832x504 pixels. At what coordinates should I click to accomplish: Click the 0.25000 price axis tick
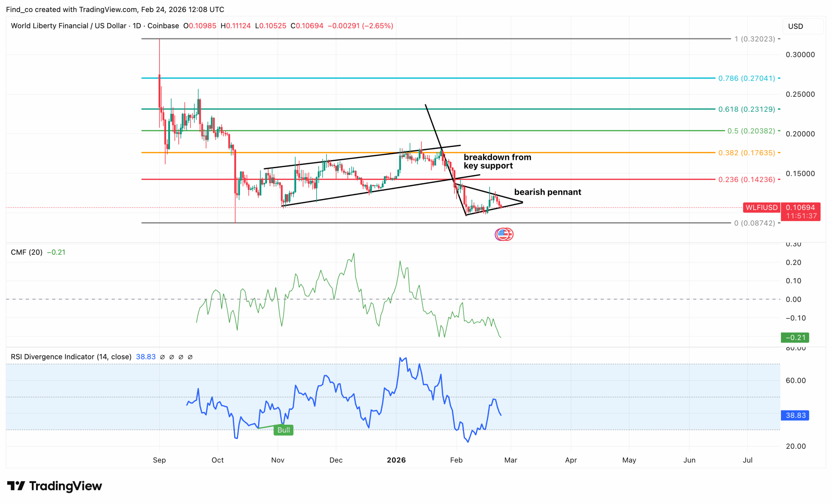[x=800, y=94]
